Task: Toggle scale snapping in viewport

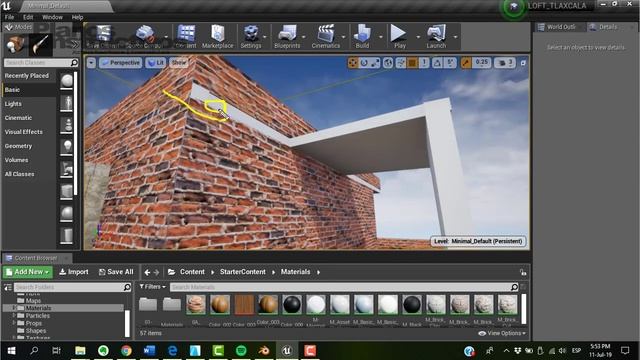Action: pos(466,62)
